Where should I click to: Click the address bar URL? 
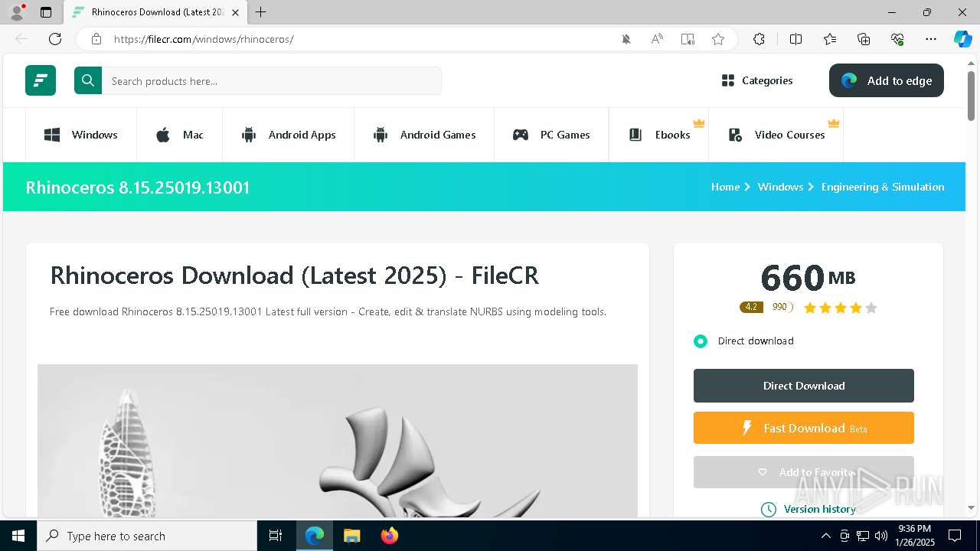tap(204, 39)
